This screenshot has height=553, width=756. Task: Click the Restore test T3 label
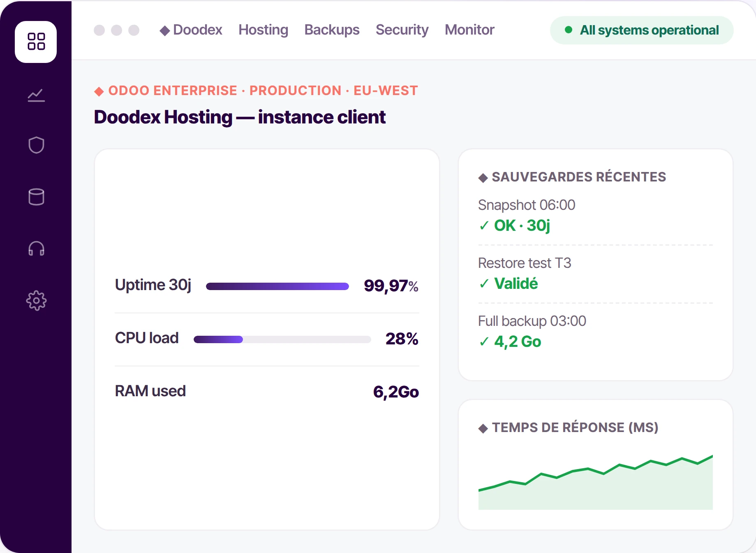click(524, 263)
